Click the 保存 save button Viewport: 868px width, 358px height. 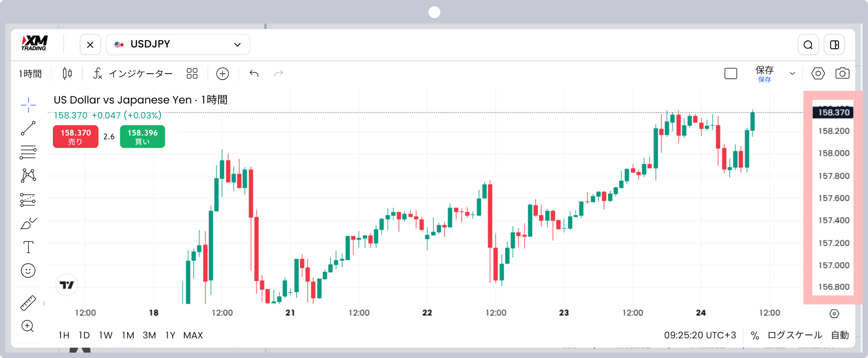[764, 74]
